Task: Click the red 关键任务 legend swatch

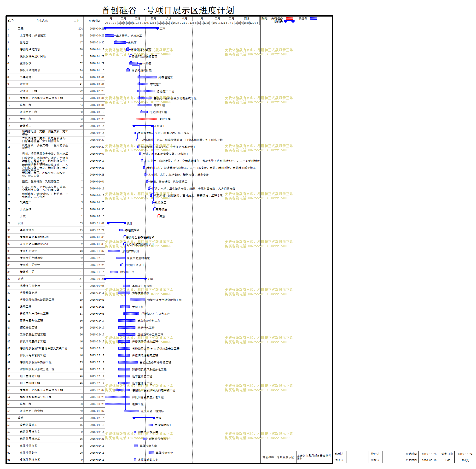Action: pyautogui.click(x=289, y=18)
